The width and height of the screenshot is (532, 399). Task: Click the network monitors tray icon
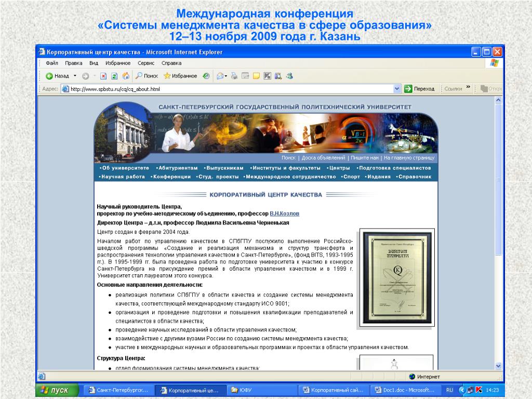pos(470,390)
